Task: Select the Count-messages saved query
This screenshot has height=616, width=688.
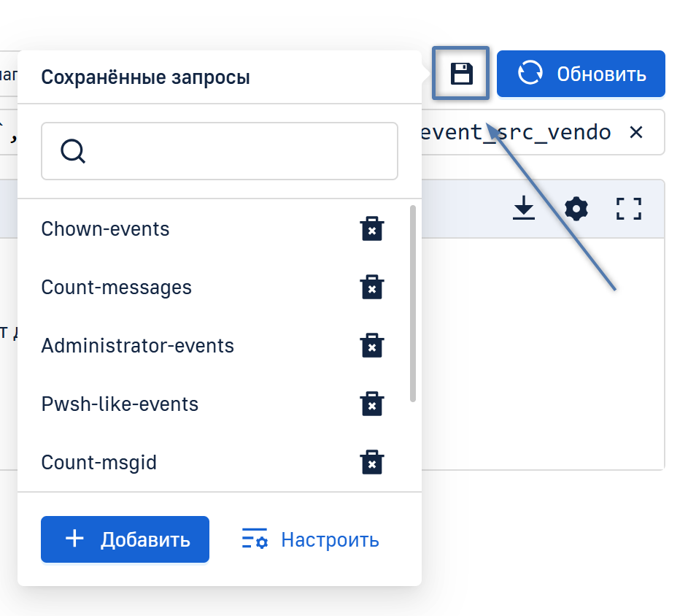Action: (x=116, y=288)
